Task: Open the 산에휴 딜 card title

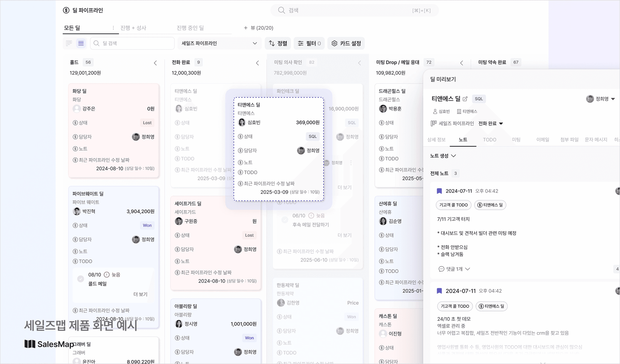Action: tap(388, 203)
